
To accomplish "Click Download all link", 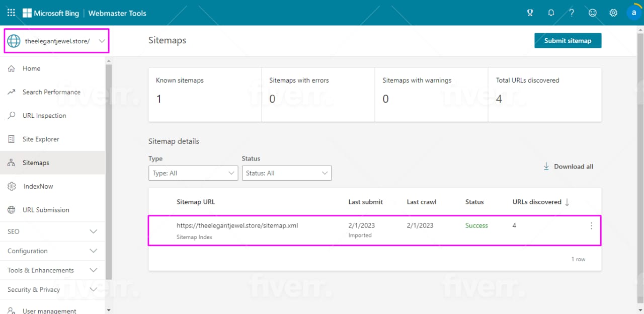I will [574, 167].
